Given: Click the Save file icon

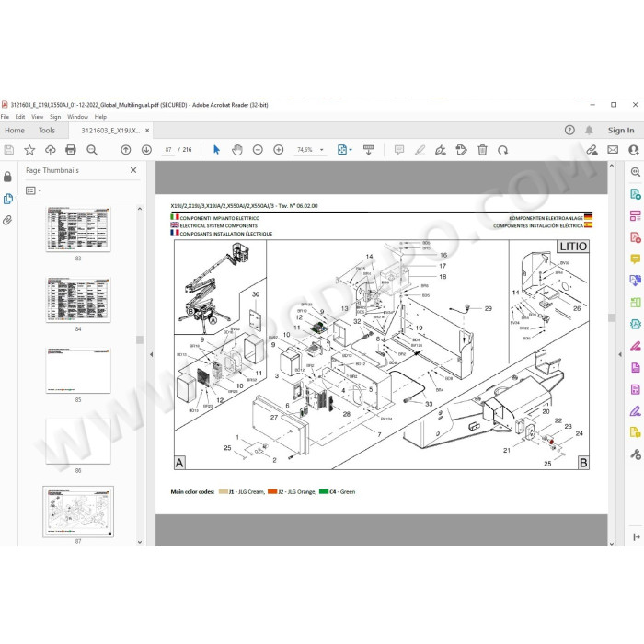Looking at the screenshot, I should click(8, 150).
